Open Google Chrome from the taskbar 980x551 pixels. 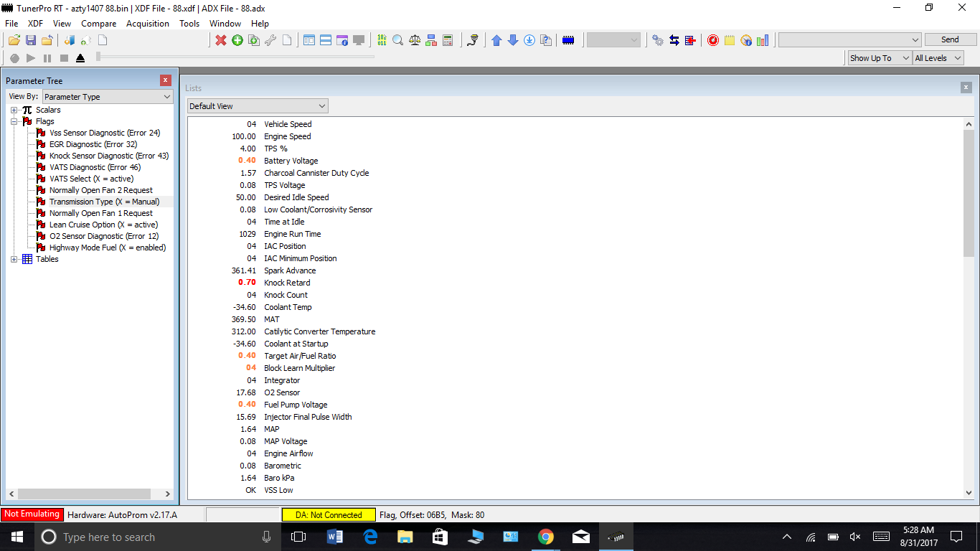coord(546,537)
